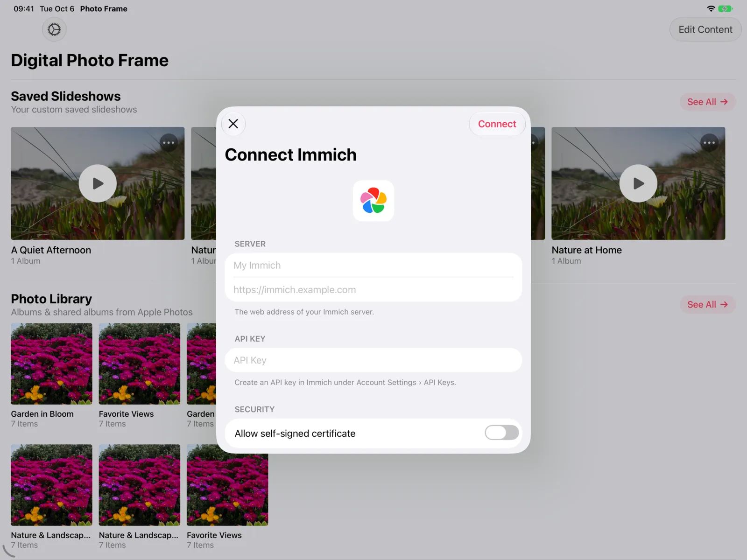Click the 'Digital Photo Frame' heading
747x560 pixels.
click(90, 60)
